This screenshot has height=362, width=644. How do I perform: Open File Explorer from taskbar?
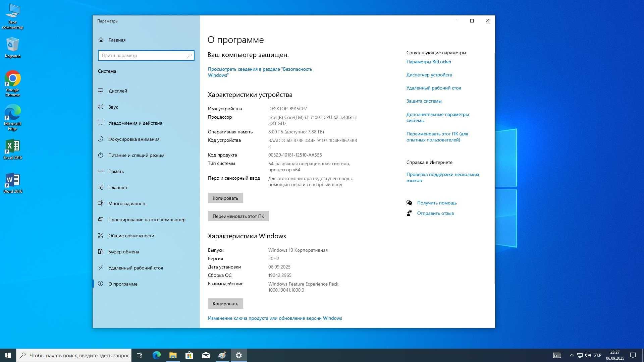(x=173, y=355)
